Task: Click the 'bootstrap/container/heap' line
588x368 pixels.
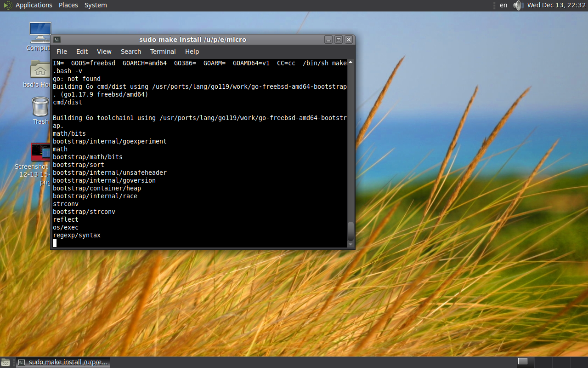Action: (x=97, y=188)
